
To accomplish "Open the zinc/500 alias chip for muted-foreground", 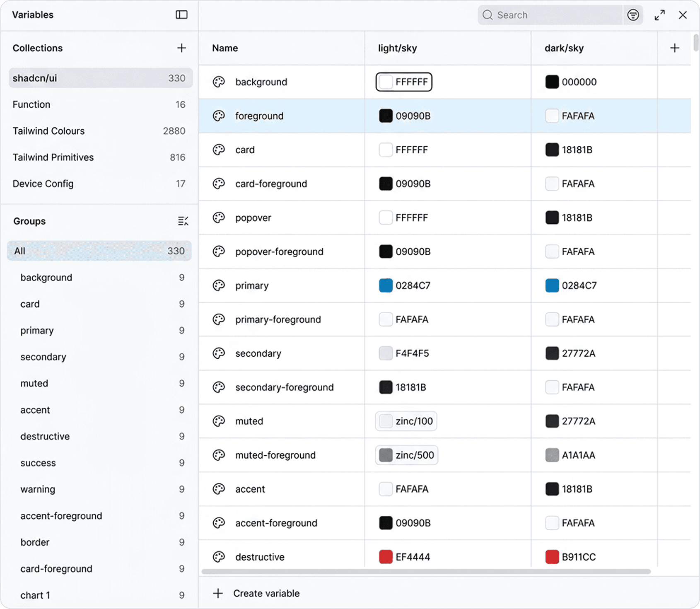I will click(407, 455).
